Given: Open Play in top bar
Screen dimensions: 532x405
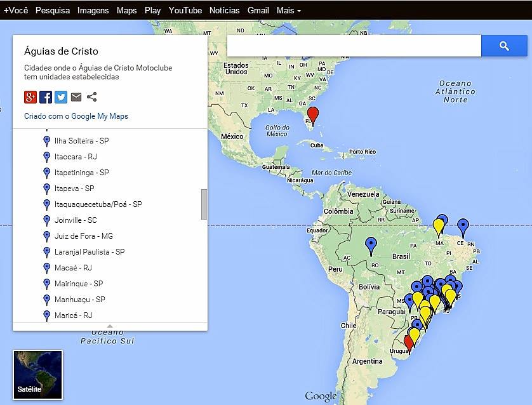Looking at the screenshot, I should click(152, 11).
